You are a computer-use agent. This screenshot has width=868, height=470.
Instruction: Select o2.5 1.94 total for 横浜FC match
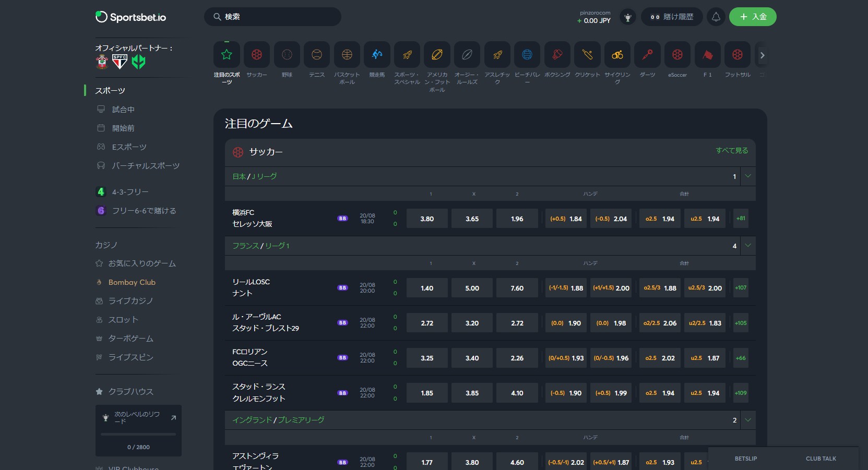point(660,219)
